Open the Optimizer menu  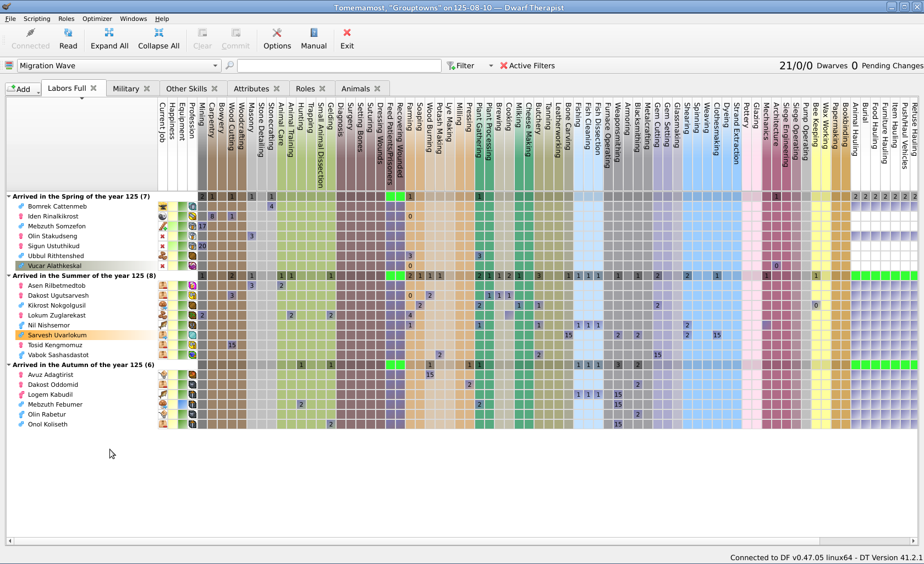pos(97,19)
